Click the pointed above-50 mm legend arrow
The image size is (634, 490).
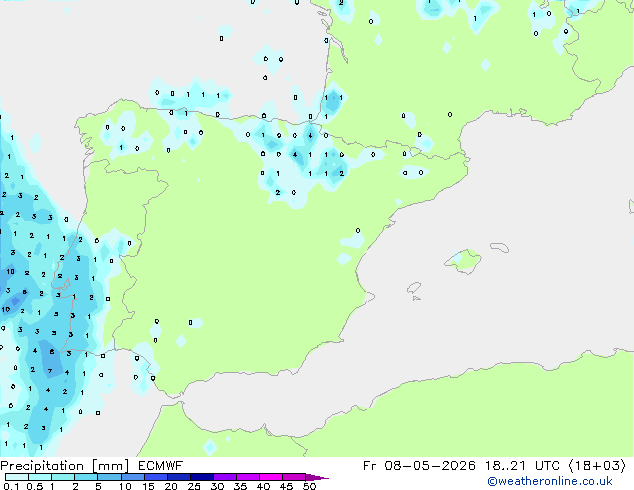pos(317,477)
